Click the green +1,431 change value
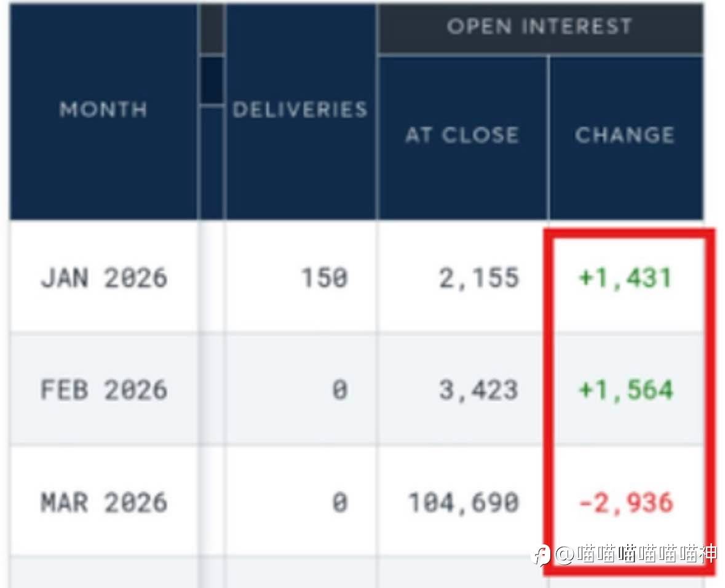The image size is (725, 588). click(625, 278)
